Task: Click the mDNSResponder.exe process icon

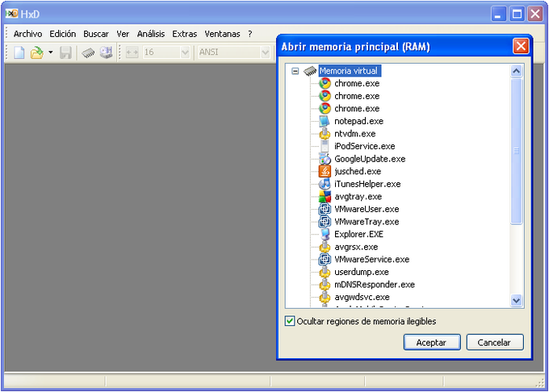Action: tap(325, 285)
